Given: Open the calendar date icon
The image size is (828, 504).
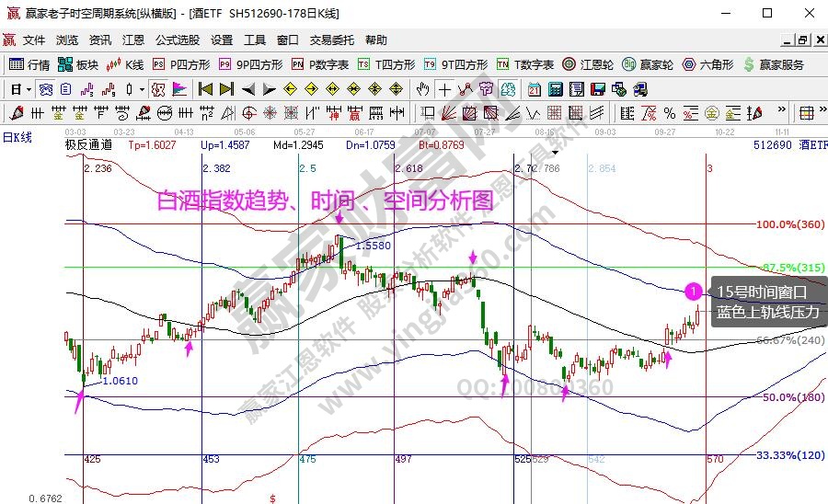Looking at the screenshot, I should click(x=535, y=89).
